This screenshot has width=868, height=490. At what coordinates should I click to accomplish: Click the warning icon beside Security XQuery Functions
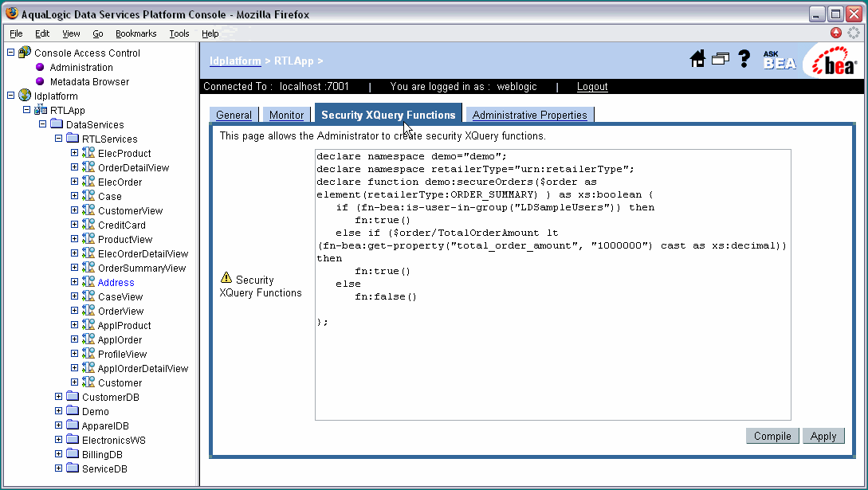click(226, 277)
